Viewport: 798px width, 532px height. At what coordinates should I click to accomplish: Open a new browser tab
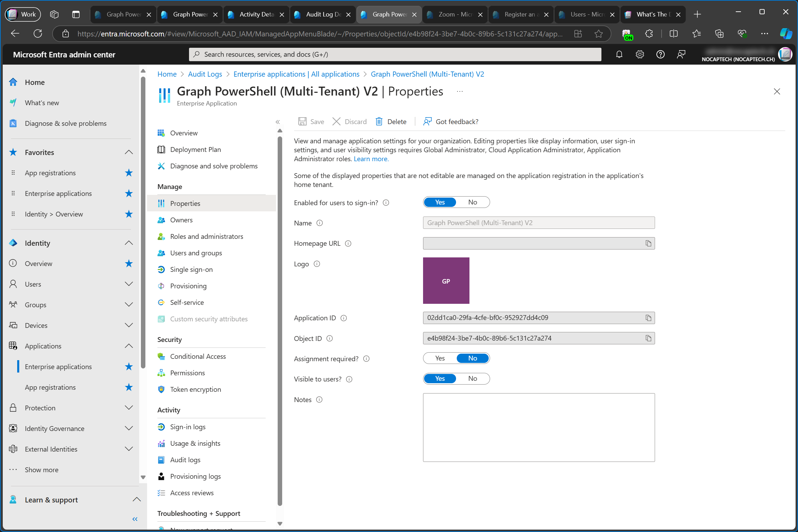pyautogui.click(x=697, y=14)
